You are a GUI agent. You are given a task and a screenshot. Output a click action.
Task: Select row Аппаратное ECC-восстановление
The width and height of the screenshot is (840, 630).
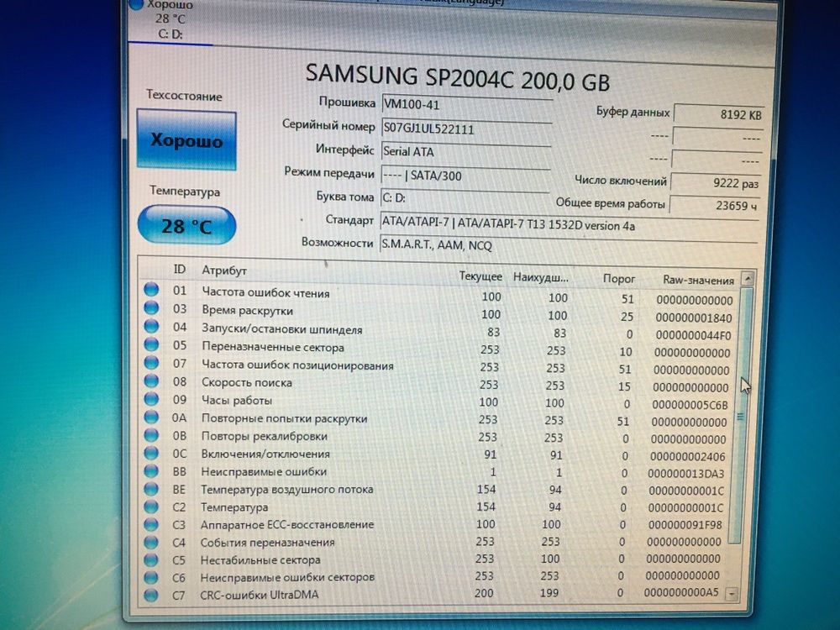(435, 524)
